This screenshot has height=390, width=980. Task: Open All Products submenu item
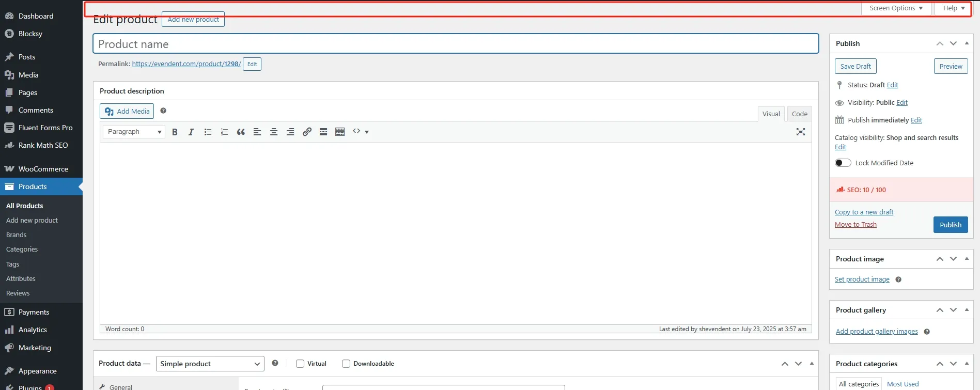click(25, 206)
